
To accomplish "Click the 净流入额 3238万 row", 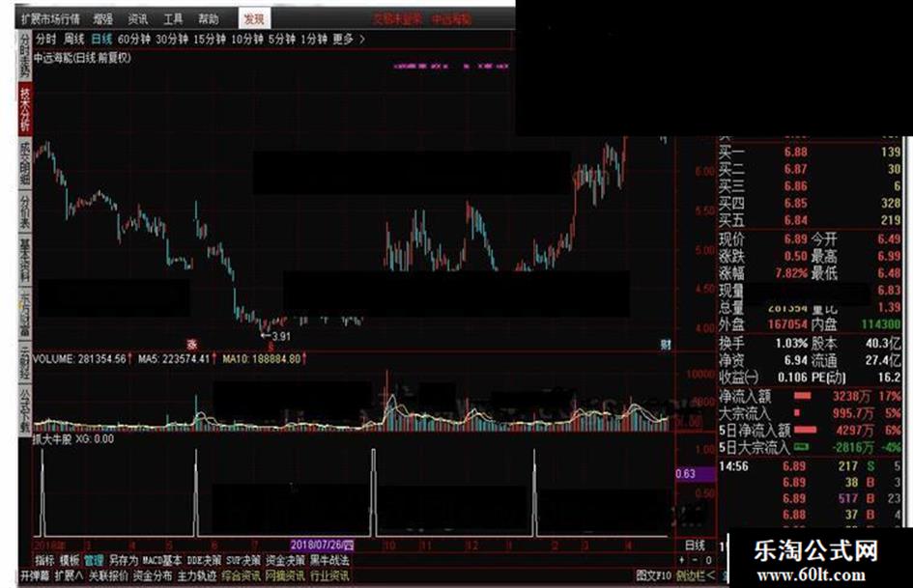I will pyautogui.click(x=810, y=397).
